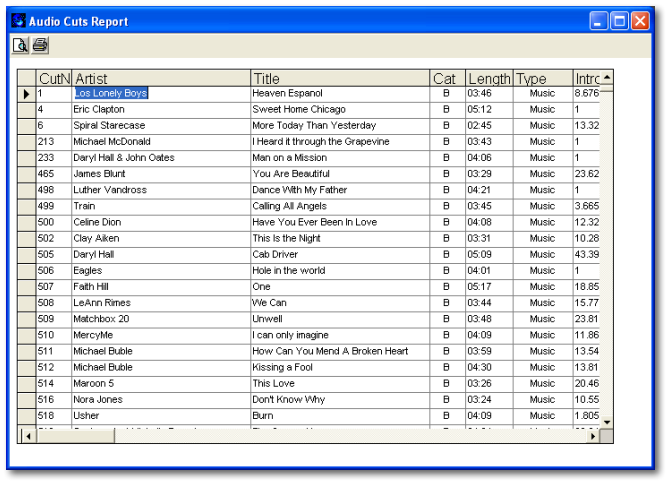Click the Kissing a Fool title cell
The width and height of the screenshot is (669, 484).
point(340,367)
